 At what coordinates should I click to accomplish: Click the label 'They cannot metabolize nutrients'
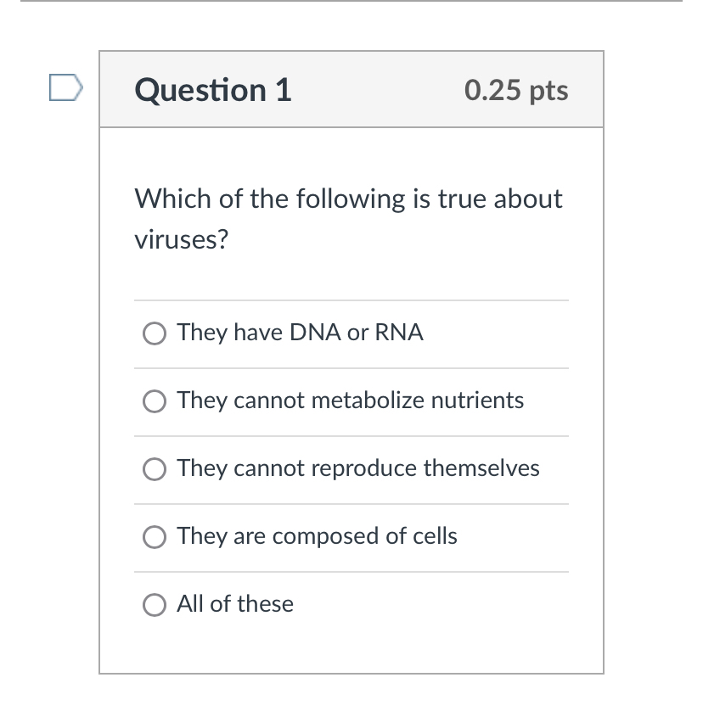point(350,400)
